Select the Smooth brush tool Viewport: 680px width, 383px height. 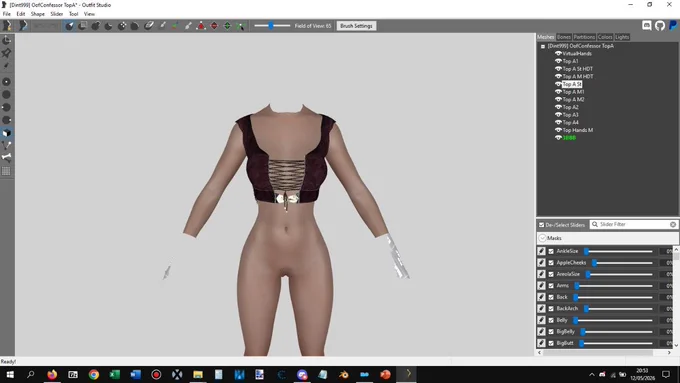135,26
